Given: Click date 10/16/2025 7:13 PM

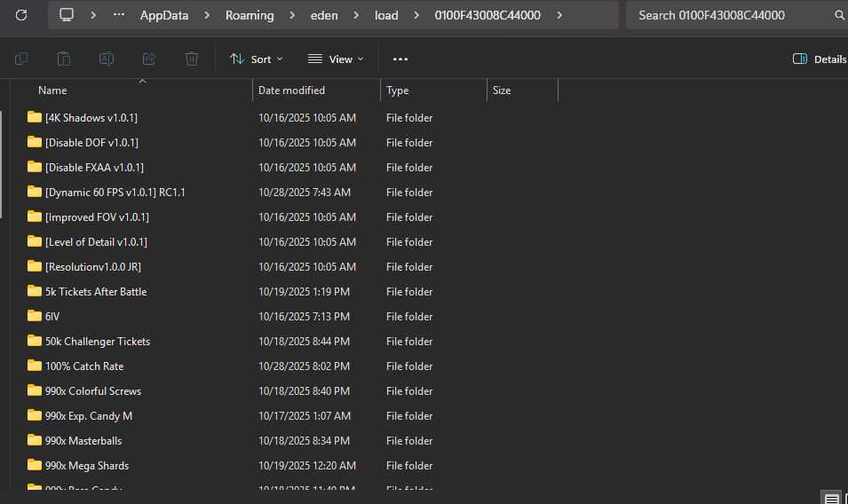Looking at the screenshot, I should (x=304, y=317).
